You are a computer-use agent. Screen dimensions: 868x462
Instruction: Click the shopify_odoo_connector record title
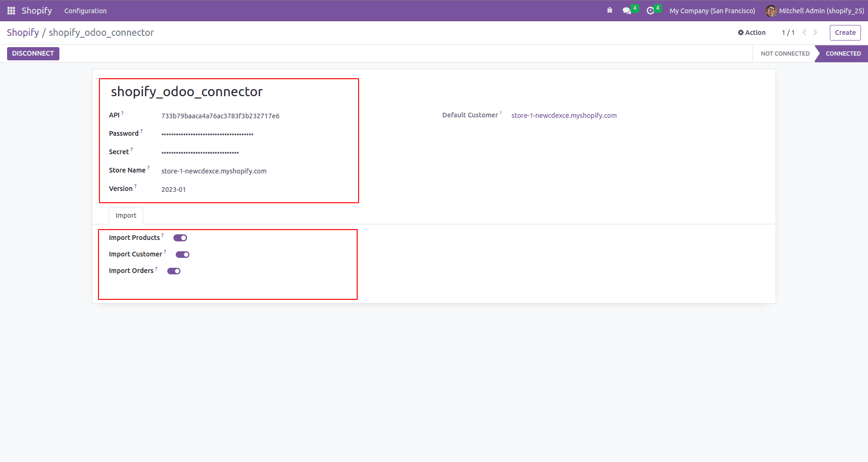(187, 91)
